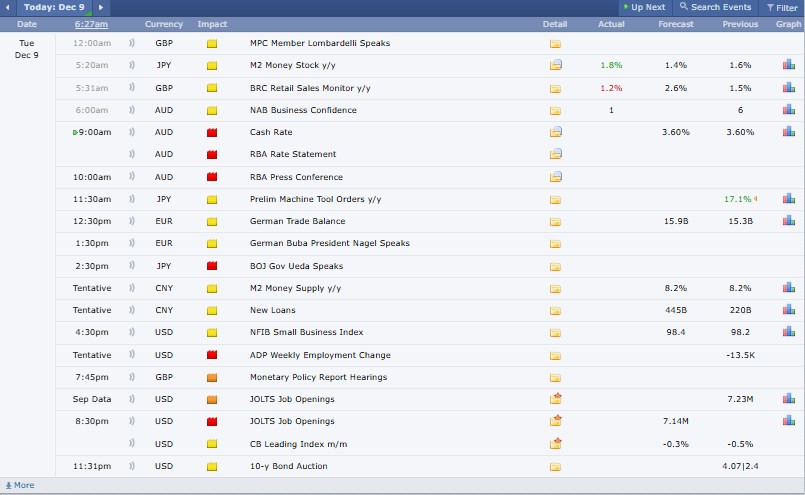Open graph for German Trade Balance
Viewport: 805px width, 495px height.
point(788,221)
